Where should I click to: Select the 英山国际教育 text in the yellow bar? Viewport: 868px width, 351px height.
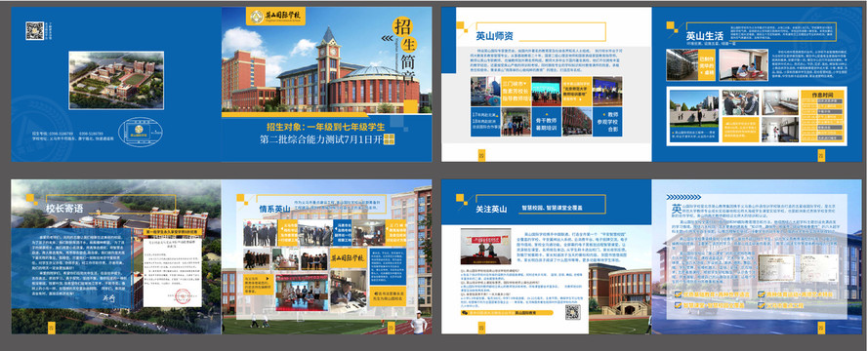pos(526,313)
